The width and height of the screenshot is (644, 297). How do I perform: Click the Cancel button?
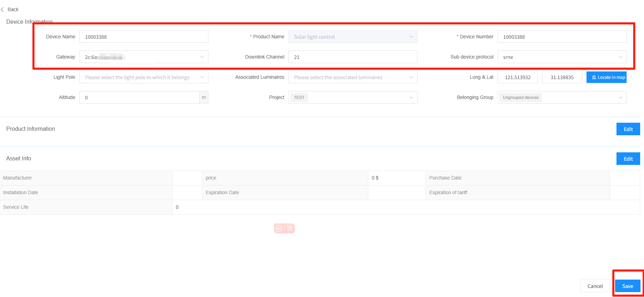click(595, 286)
